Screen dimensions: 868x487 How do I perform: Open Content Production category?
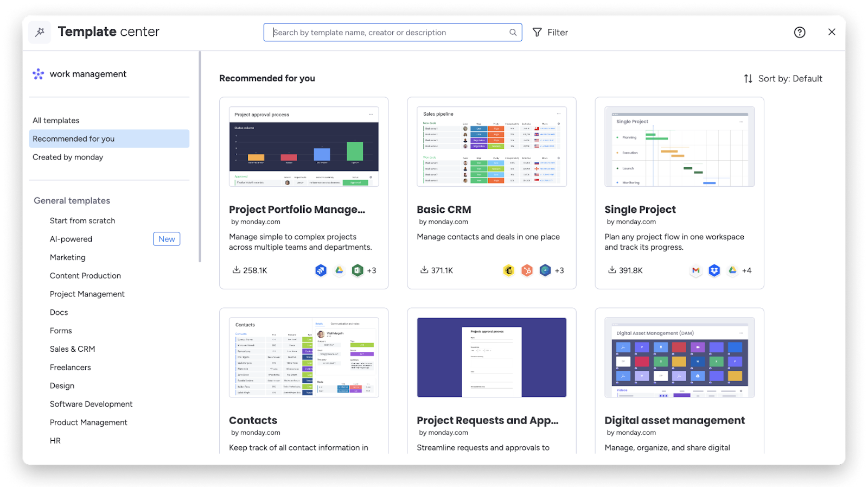pyautogui.click(x=85, y=276)
